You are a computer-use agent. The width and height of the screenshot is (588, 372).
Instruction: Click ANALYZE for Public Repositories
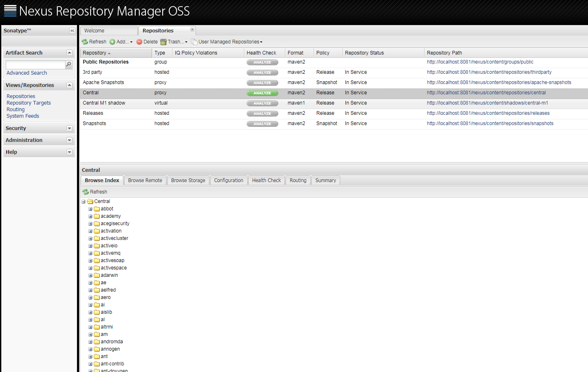262,62
